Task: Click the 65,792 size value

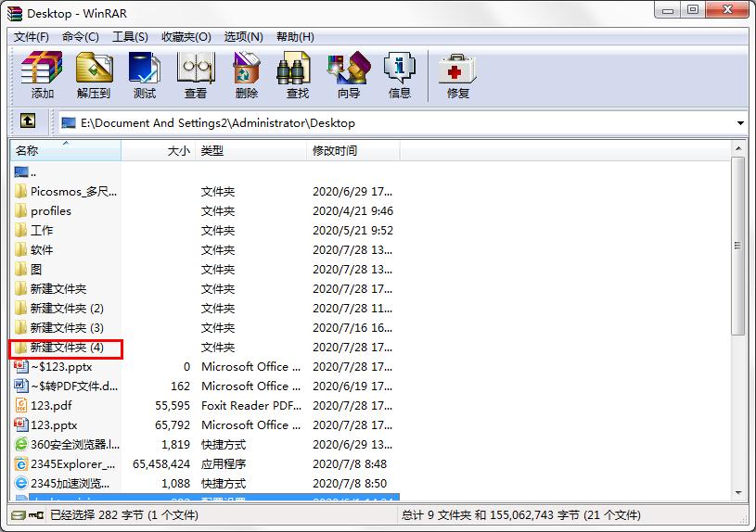Action: (173, 425)
